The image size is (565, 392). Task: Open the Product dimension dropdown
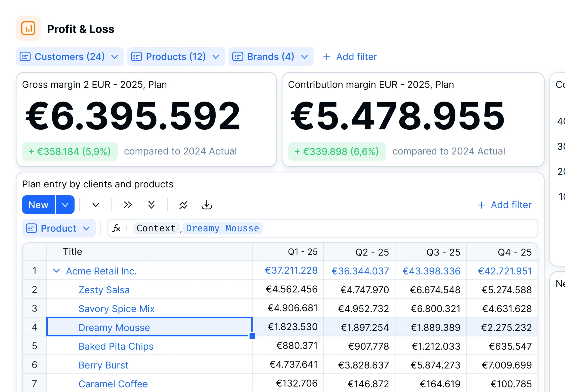click(59, 228)
